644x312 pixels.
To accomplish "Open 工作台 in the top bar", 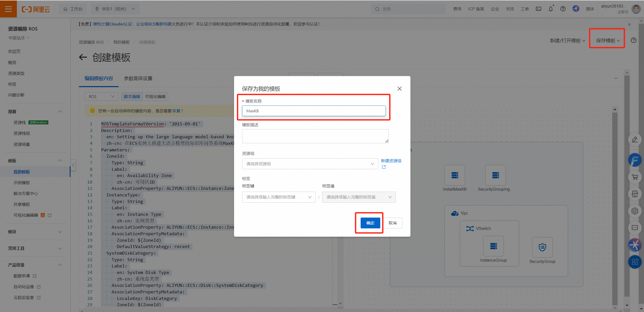I will pos(73,9).
